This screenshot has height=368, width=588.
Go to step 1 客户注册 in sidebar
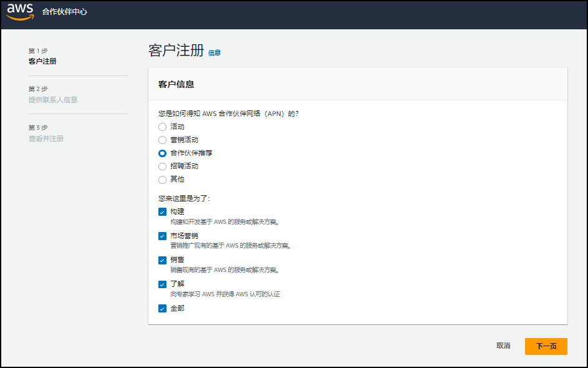[42, 61]
